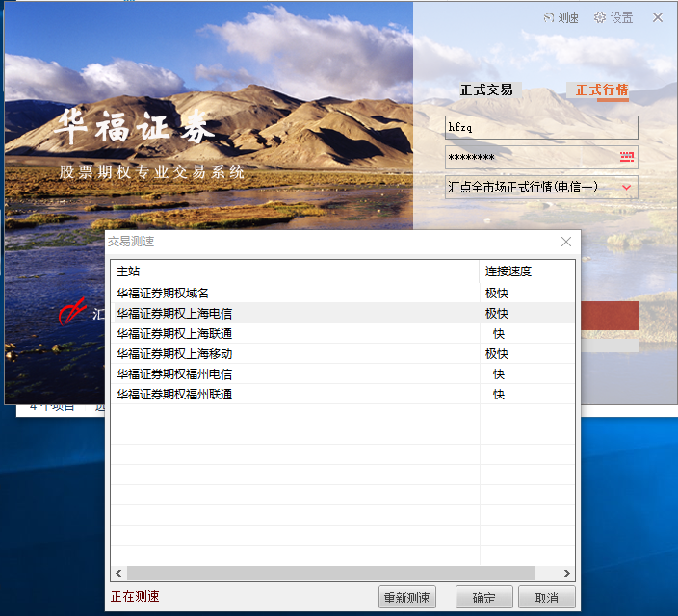The width and height of the screenshot is (678, 616).
Task: Select row 华福证券期权域名
Action: pos(343,294)
